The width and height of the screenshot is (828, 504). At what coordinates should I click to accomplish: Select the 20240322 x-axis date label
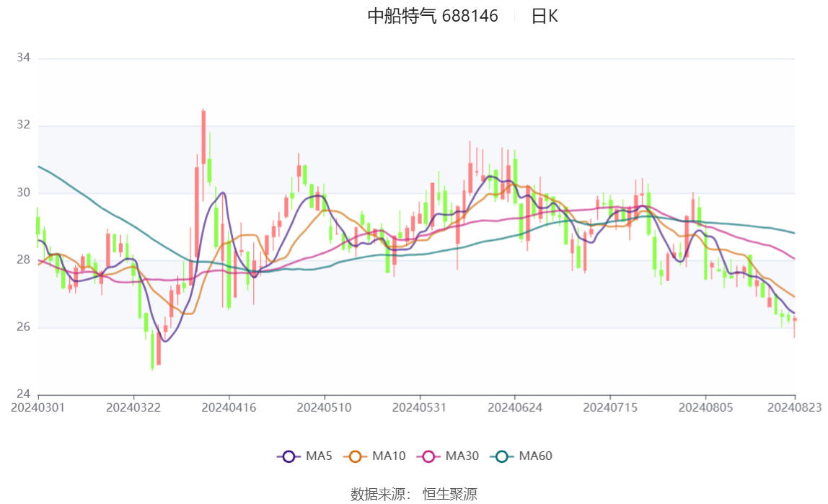133,407
